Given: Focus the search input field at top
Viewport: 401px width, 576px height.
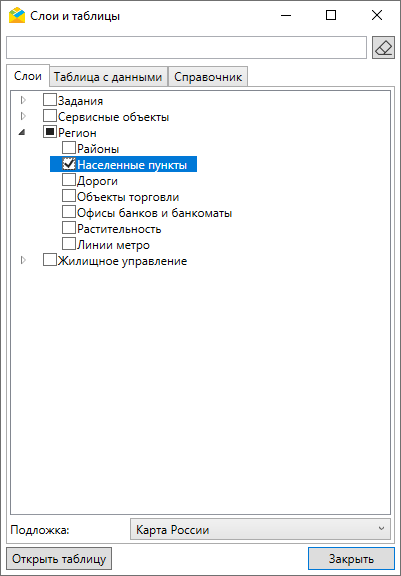Looking at the screenshot, I should coord(187,47).
